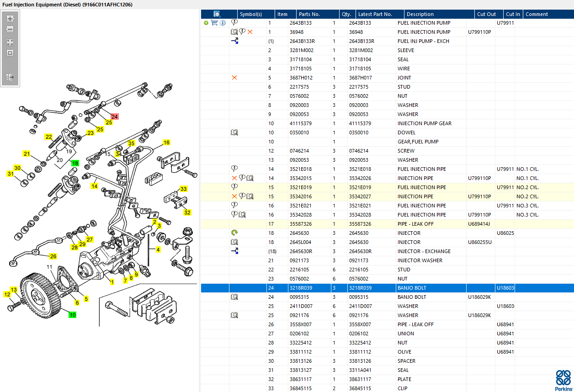Screen dimensions: 574x392
Task: Add part 2643B133 to shopping cart
Action: tap(214, 23)
